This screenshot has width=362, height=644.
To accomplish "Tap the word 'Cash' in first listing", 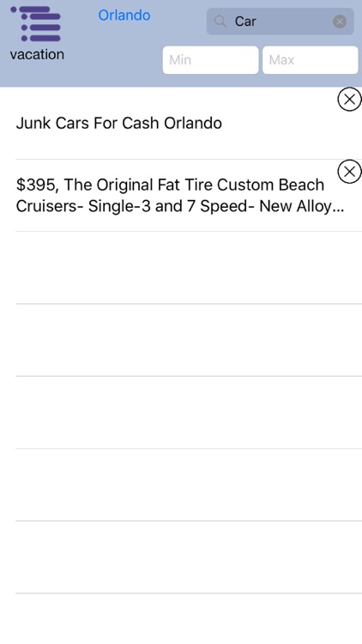I will click(141, 123).
